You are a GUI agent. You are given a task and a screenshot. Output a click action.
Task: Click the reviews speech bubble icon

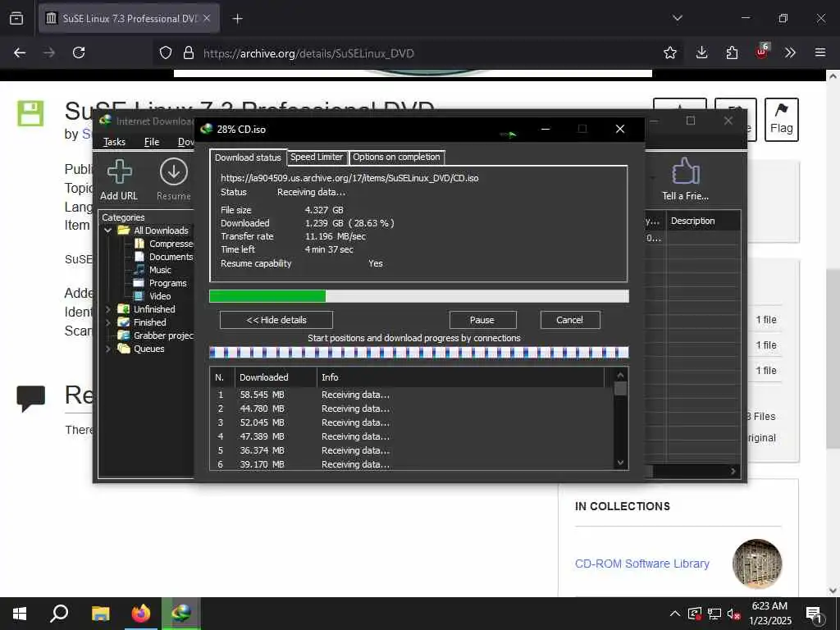[30, 399]
